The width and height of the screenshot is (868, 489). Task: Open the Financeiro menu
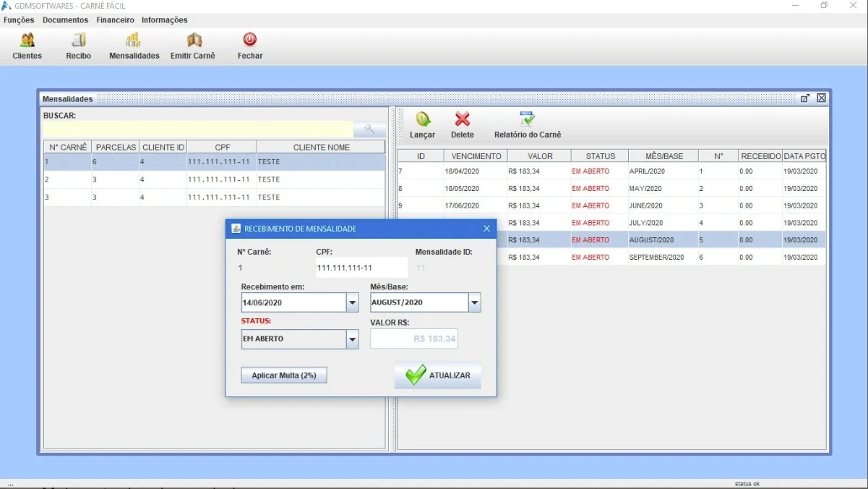(115, 20)
